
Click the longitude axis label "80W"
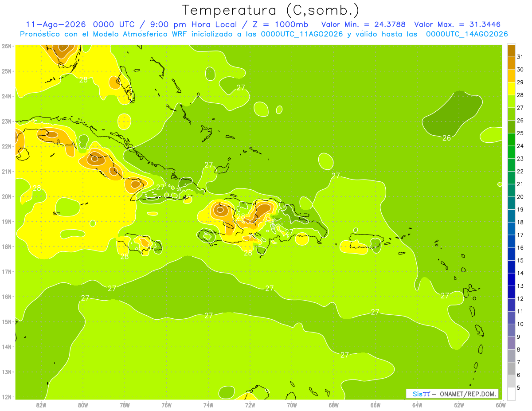[83, 405]
